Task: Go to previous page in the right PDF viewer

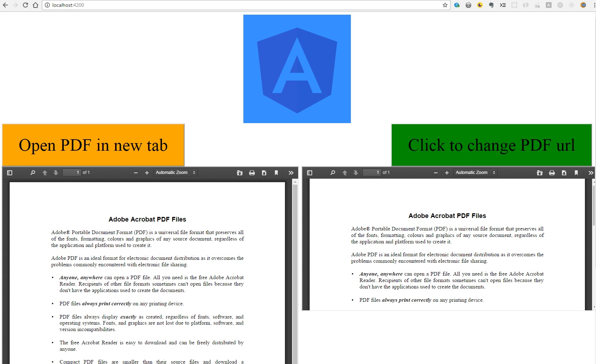Action: click(x=344, y=173)
